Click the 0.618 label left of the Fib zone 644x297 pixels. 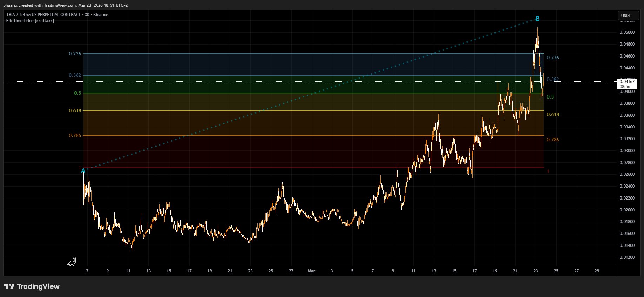(x=75, y=110)
